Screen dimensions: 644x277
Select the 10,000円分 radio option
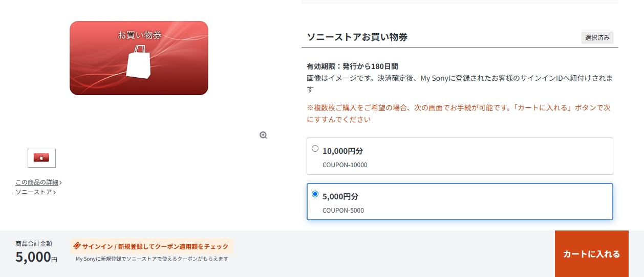315,149
